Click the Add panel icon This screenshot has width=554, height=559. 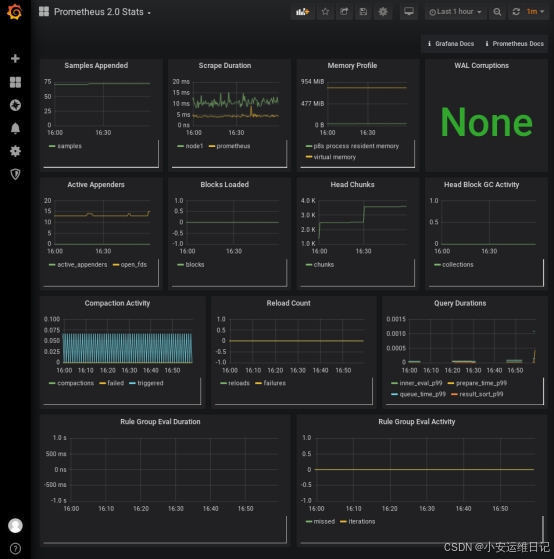click(302, 12)
